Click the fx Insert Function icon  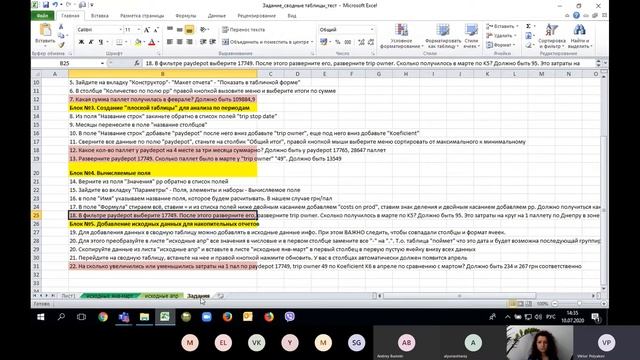click(137, 63)
